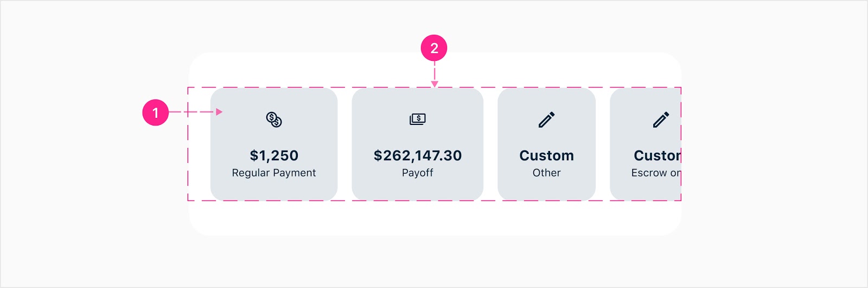Select the $1,250 amount text
This screenshot has height=288, width=868.
tap(274, 155)
